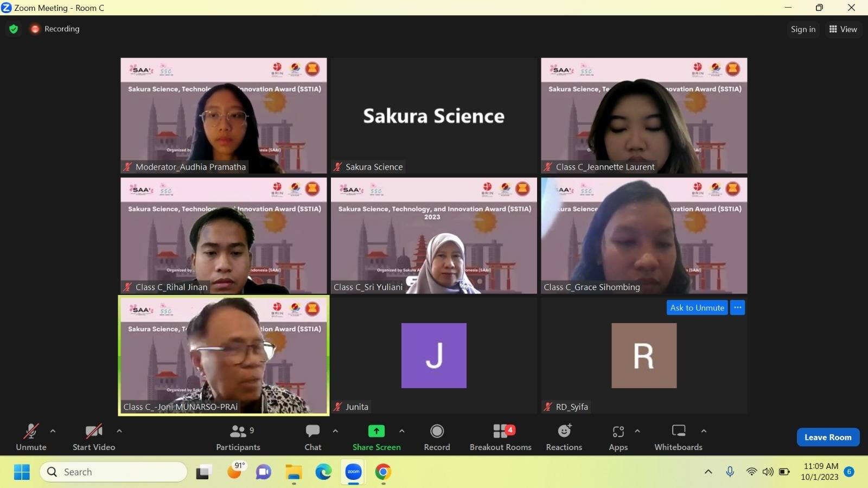This screenshot has height=488, width=868.
Task: Open Breakout Rooms
Action: pos(500,437)
